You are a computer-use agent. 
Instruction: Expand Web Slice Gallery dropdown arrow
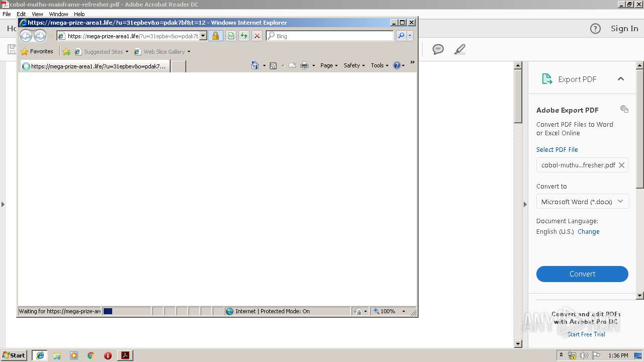click(x=189, y=52)
